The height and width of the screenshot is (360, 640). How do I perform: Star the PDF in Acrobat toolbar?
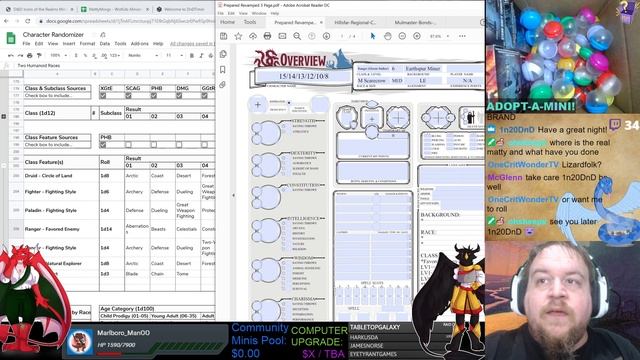click(238, 36)
